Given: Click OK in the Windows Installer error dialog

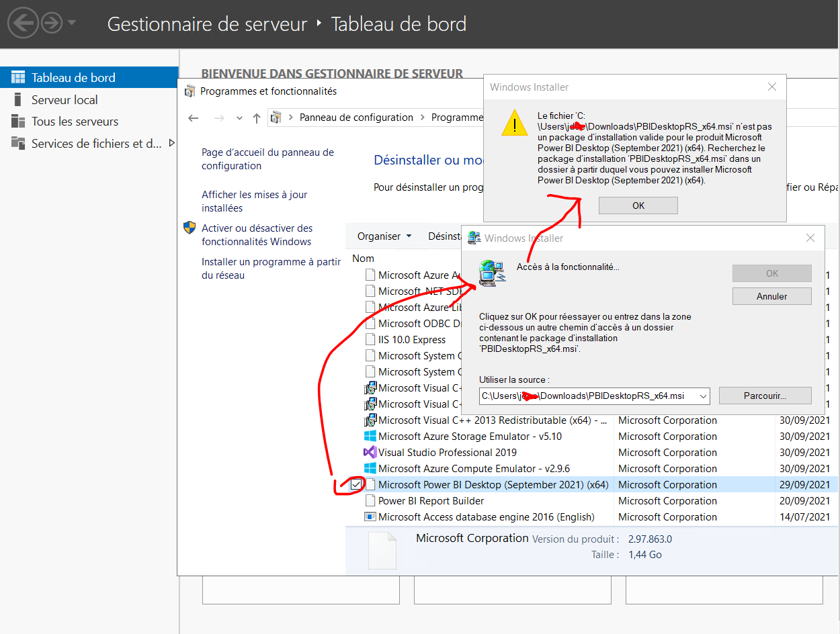Looking at the screenshot, I should coord(638,206).
